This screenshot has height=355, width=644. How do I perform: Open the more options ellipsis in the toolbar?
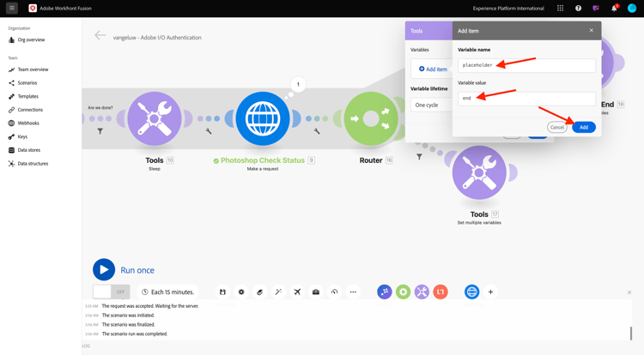[353, 292]
